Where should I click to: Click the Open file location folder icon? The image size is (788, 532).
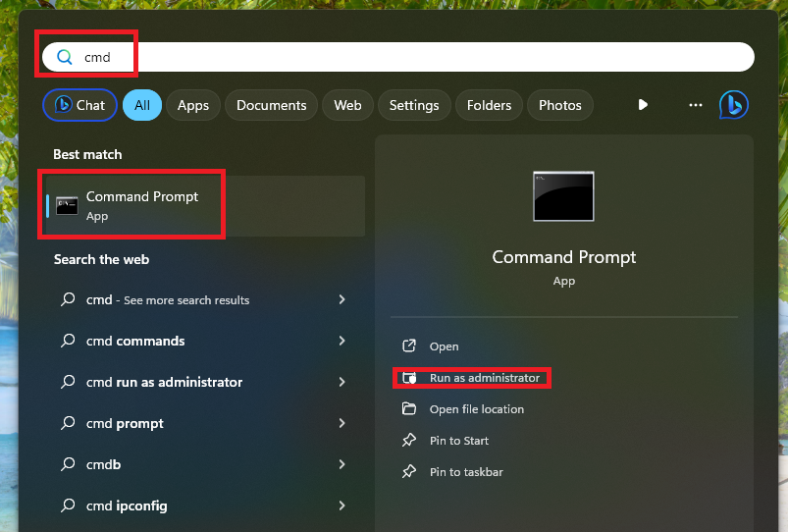coord(409,409)
